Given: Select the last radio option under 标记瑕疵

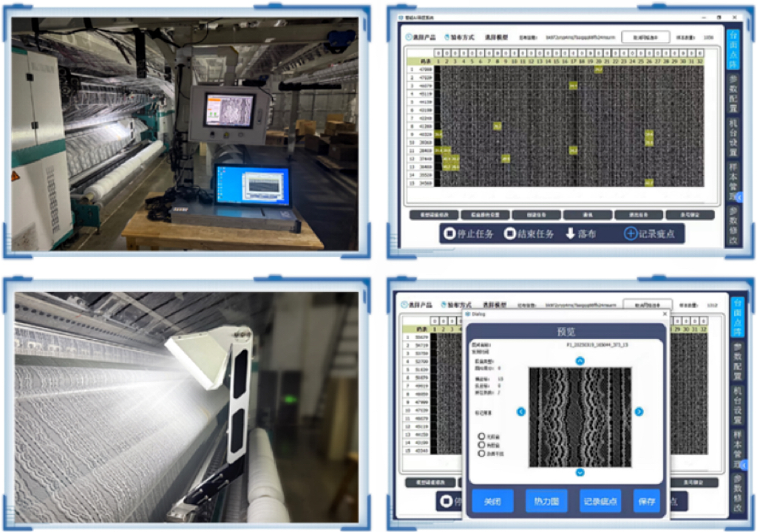Looking at the screenshot, I should (481, 453).
